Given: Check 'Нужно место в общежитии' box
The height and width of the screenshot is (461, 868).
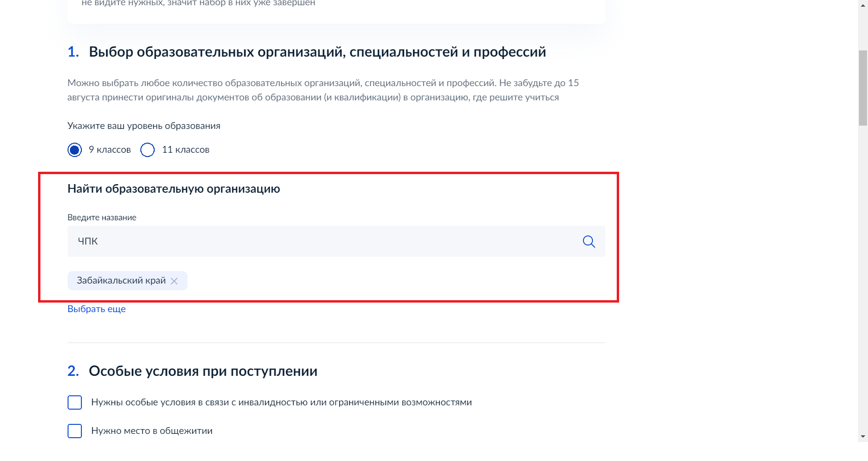Looking at the screenshot, I should tap(75, 431).
